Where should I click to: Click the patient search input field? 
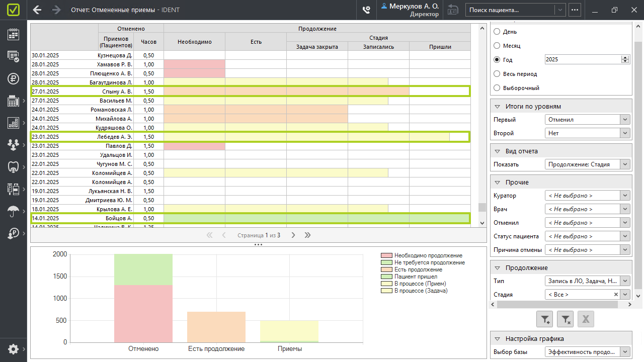point(510,10)
